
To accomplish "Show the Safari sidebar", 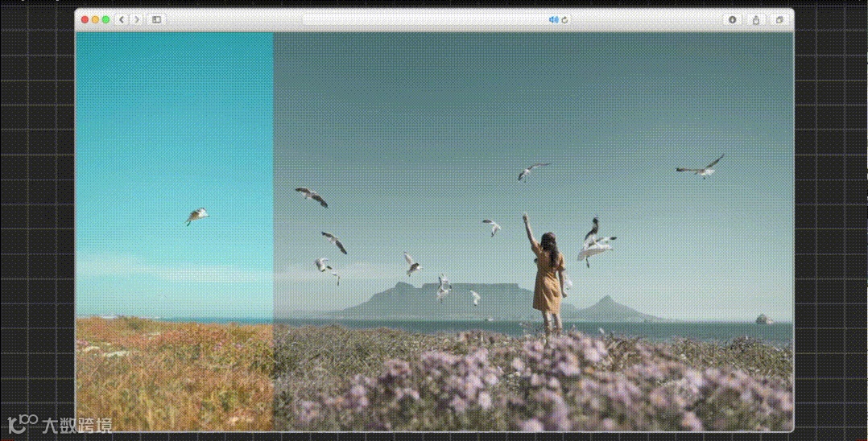I will [x=157, y=19].
